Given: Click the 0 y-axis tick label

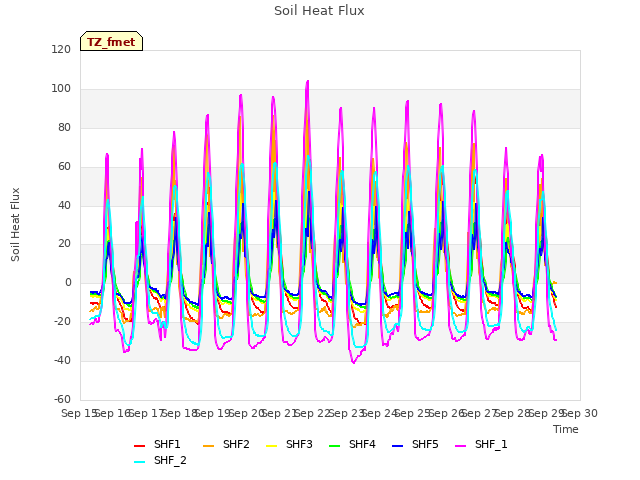Looking at the screenshot, I should click(68, 282).
